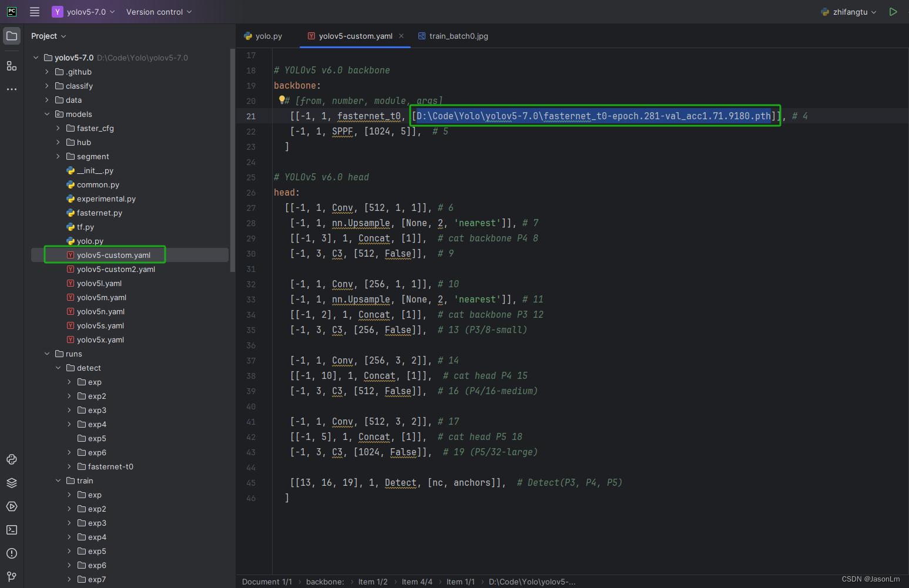The width and height of the screenshot is (909, 588).
Task: Click 'Document 1/1' breadcrumb
Action: (x=267, y=582)
